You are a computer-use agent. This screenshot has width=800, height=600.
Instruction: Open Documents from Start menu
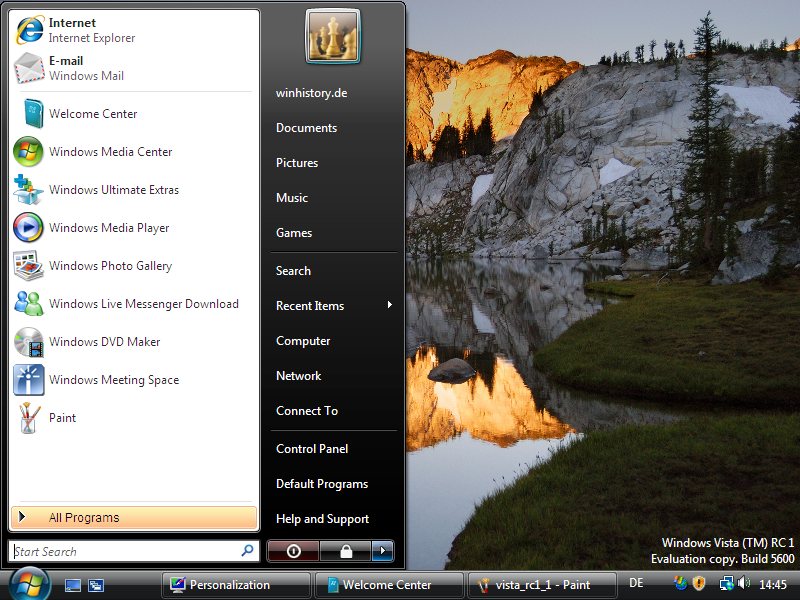[307, 128]
